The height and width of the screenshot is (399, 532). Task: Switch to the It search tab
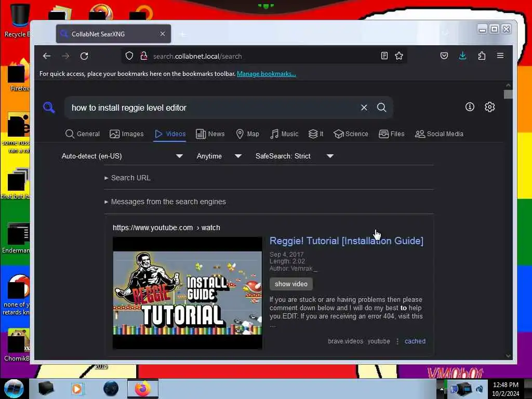pos(316,134)
